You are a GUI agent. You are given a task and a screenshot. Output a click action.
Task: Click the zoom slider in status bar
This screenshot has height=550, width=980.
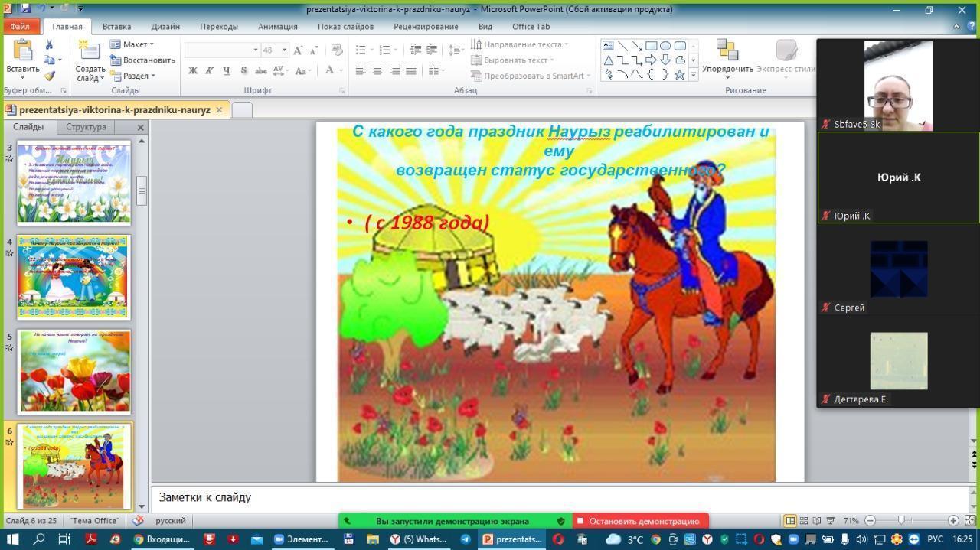(901, 520)
